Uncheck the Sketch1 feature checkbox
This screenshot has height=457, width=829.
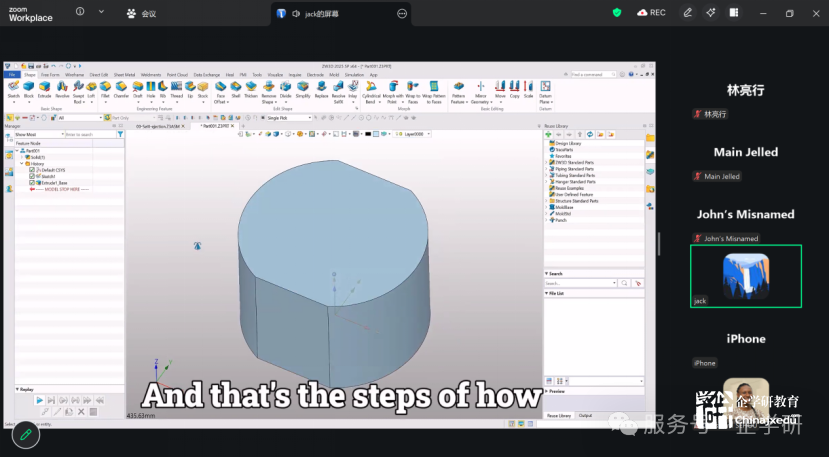point(32,176)
